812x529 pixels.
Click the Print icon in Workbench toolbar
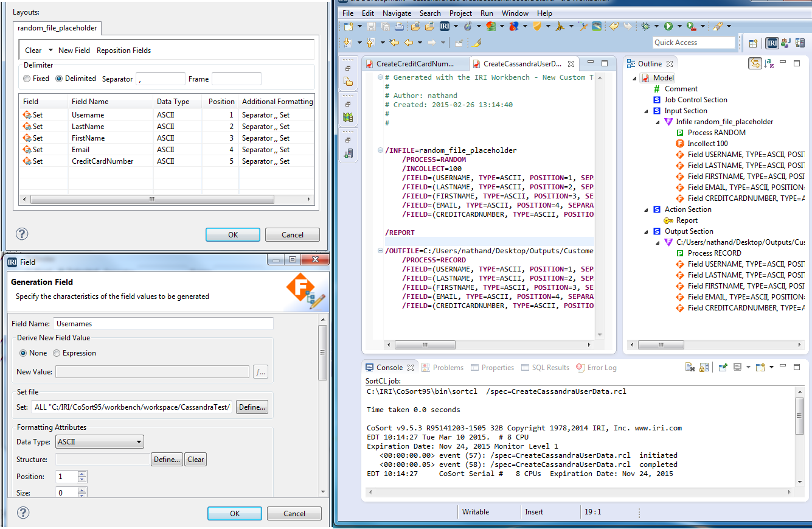click(399, 26)
